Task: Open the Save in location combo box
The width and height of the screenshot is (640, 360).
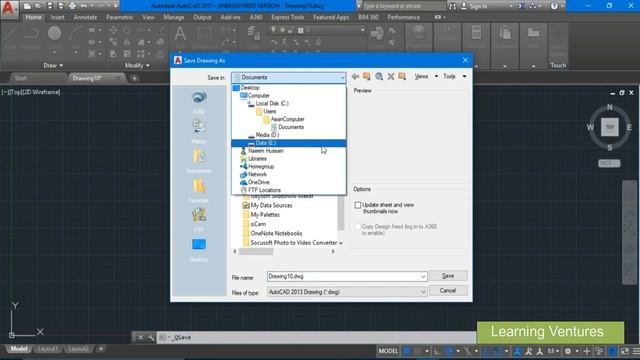Action: point(289,77)
